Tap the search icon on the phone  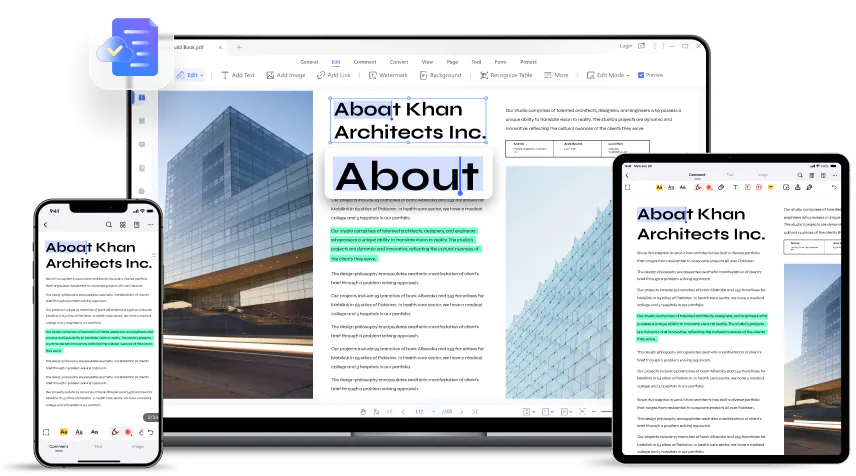coord(109,224)
